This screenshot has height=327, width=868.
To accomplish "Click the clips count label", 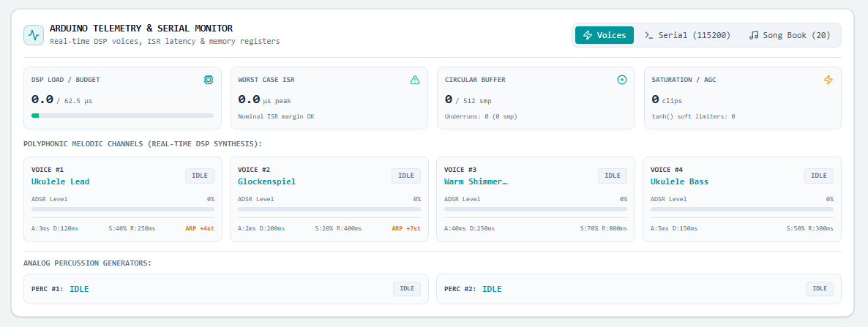I will coord(672,101).
